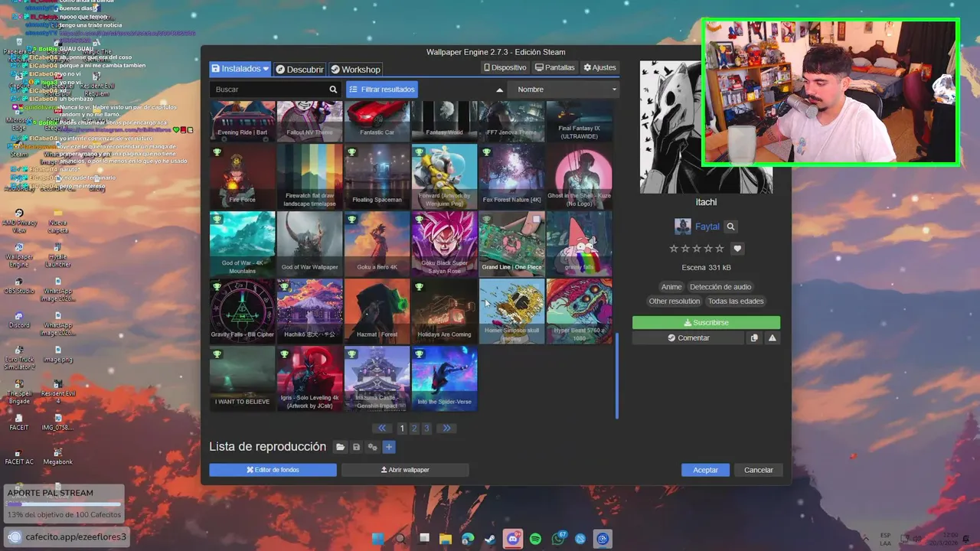This screenshot has width=980, height=551.
Task: Open the Pantallas menu
Action: coord(555,67)
